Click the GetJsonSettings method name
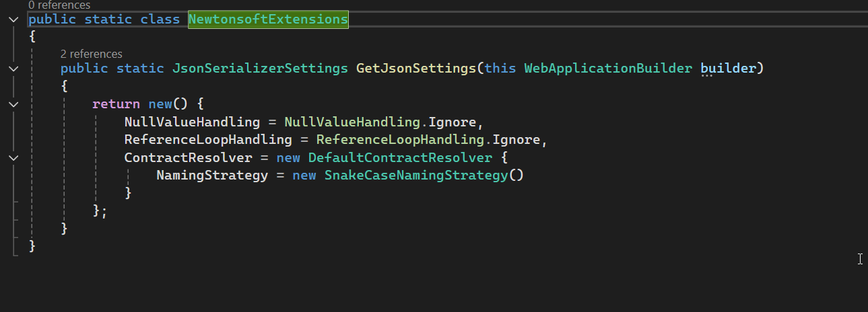The image size is (868, 312). (416, 69)
